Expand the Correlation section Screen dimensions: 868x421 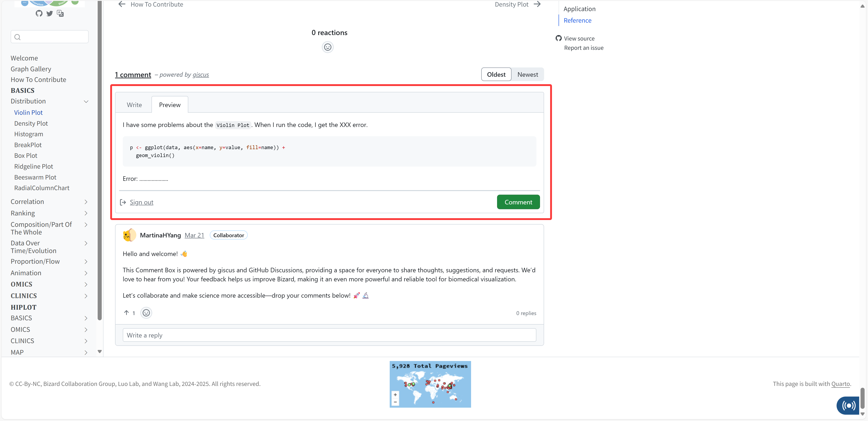[x=86, y=202]
